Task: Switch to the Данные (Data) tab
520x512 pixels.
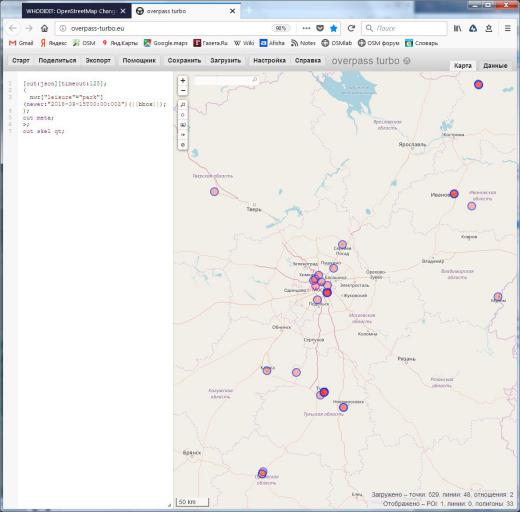Action: click(495, 66)
